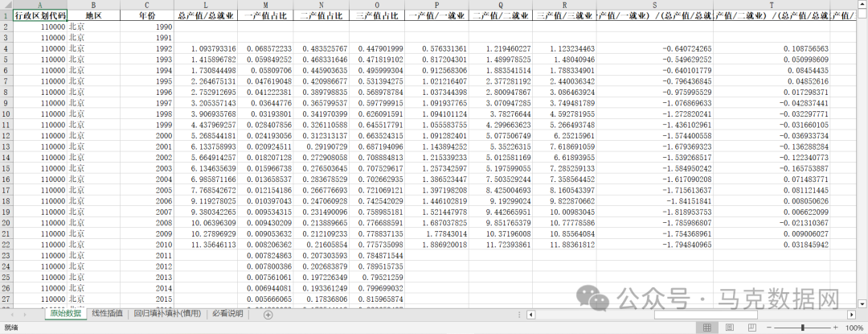Select cell with value 1.886920018
The height and width of the screenshot is (334, 868).
tap(436, 245)
